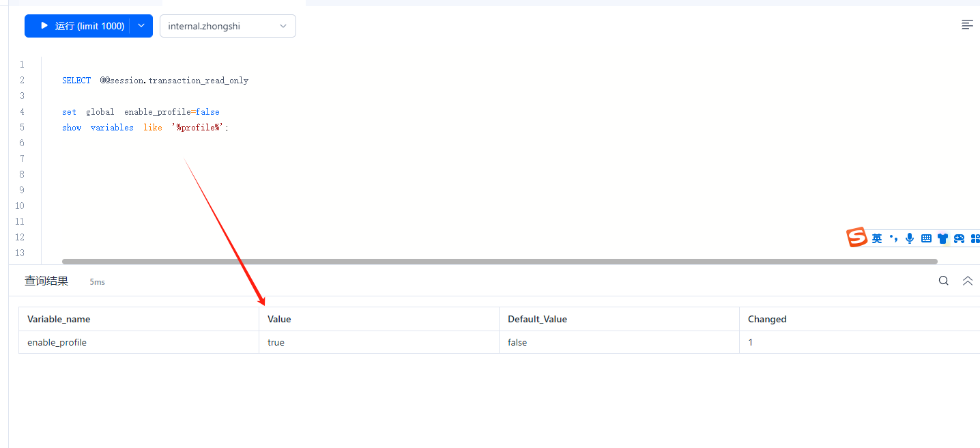This screenshot has width=980, height=448.
Task: Click the search icon in query results
Action: point(943,281)
